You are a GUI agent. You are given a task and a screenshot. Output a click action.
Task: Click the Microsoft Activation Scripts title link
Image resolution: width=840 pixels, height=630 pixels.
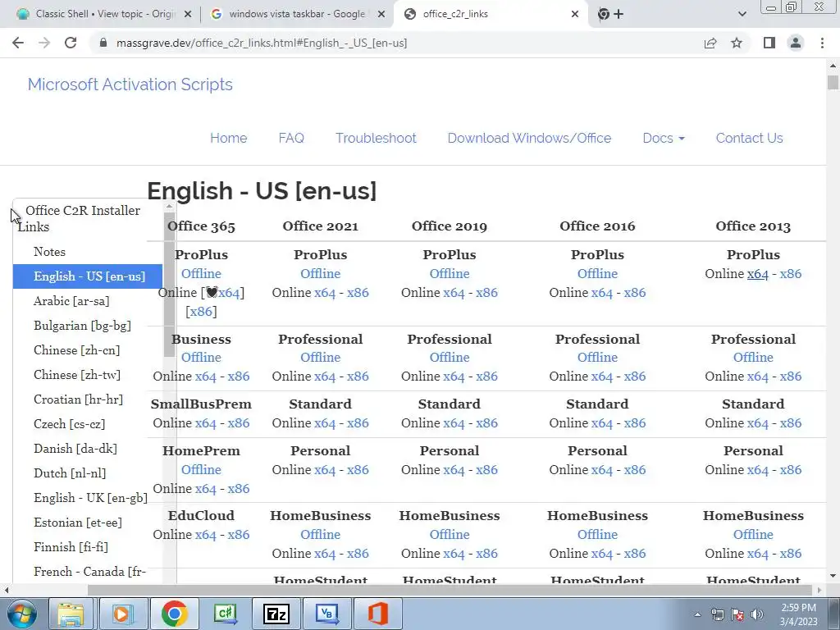pyautogui.click(x=130, y=84)
